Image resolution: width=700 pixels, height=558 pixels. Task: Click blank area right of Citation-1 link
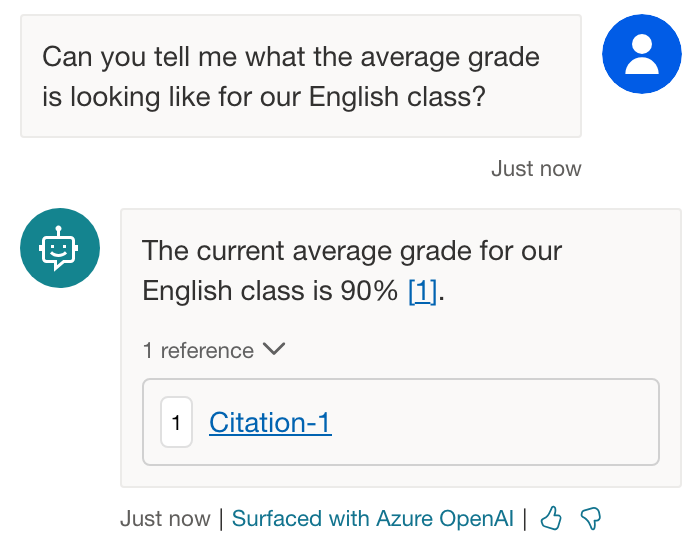490,423
